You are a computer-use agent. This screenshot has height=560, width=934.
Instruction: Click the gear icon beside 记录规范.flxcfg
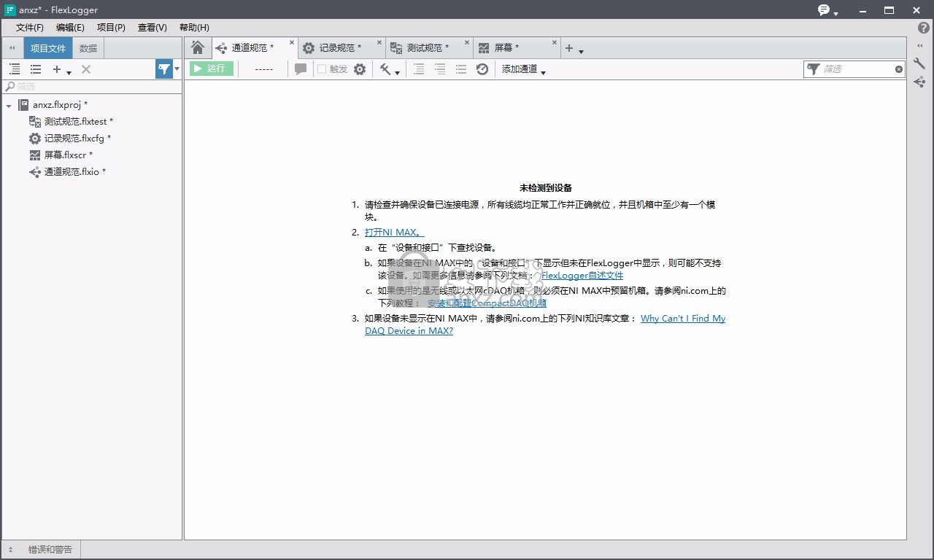coord(35,139)
